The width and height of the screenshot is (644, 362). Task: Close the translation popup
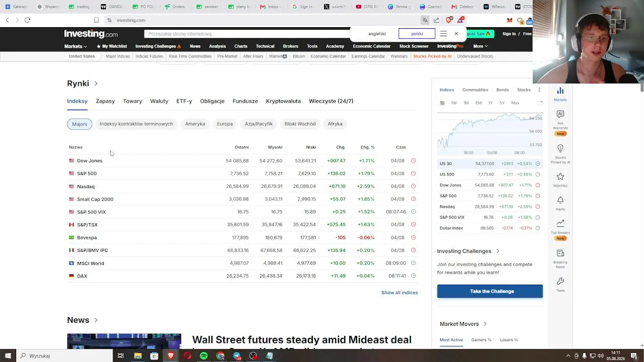pyautogui.click(x=456, y=34)
